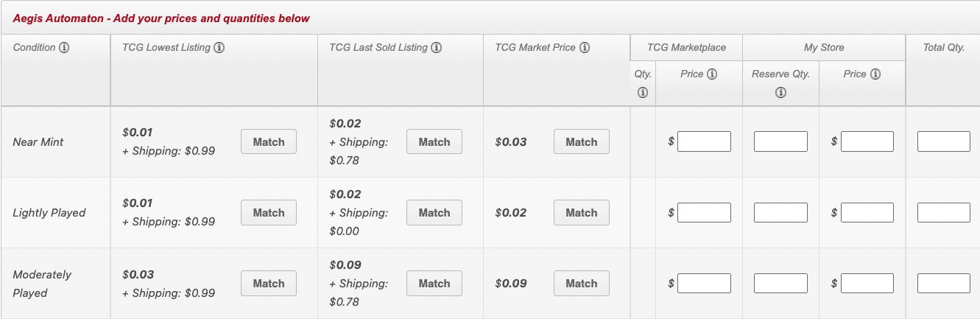Match Moderately Played Last Sold Listing price
Viewport: 980px width, 319px height.
pos(434,284)
